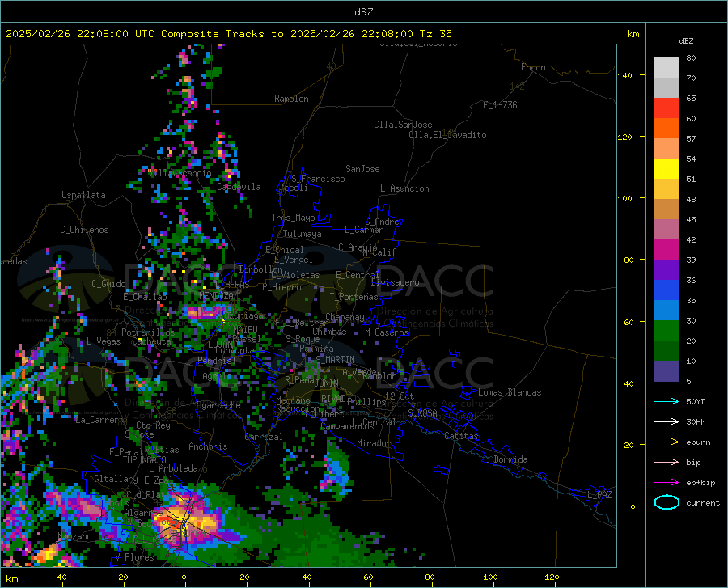Click the Clla.El_Cavadito place label
The image size is (728, 588).
point(447,135)
